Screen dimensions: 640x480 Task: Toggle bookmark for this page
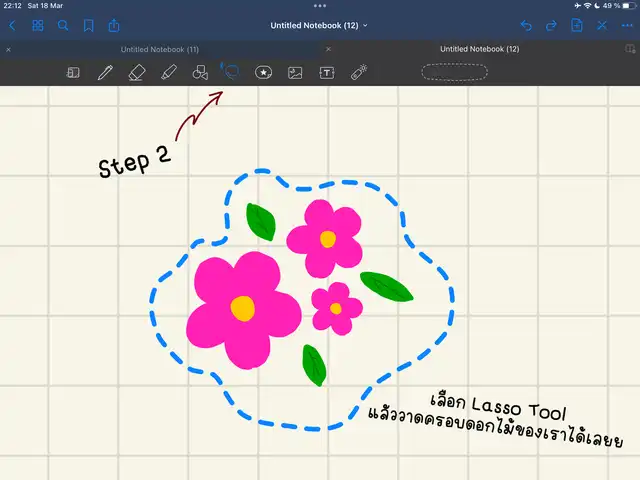[89, 25]
